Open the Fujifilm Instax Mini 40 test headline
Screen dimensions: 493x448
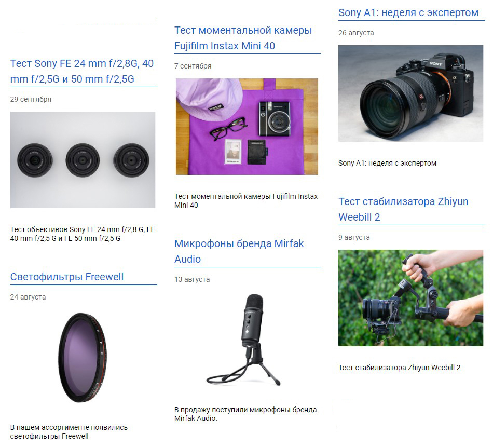pos(243,38)
